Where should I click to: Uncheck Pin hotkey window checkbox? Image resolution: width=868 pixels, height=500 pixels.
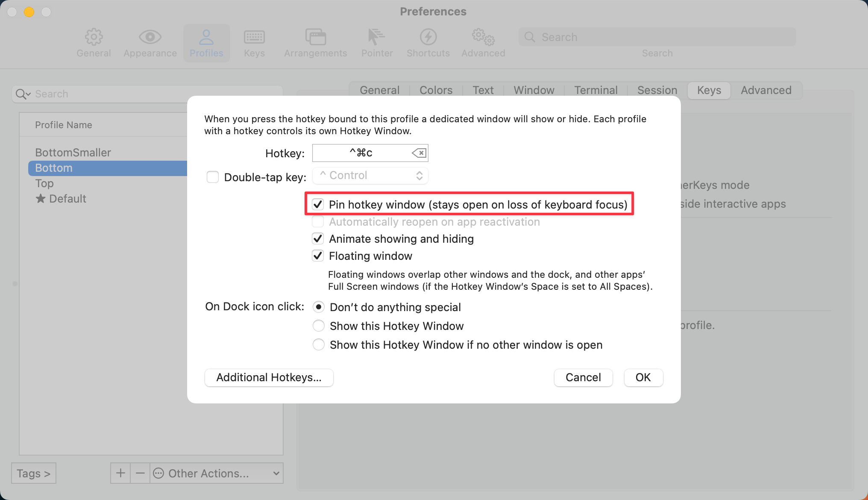click(317, 204)
